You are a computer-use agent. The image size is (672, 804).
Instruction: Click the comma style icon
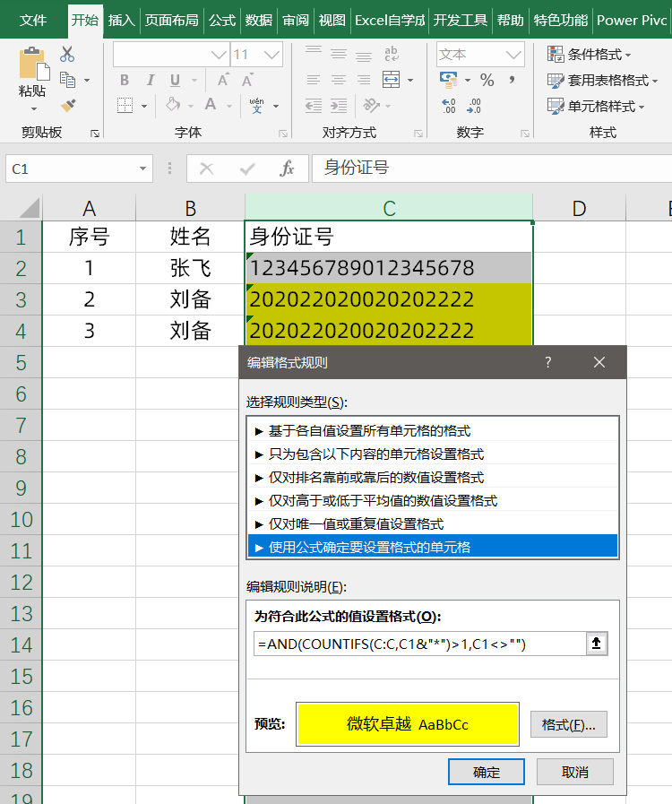(x=512, y=81)
